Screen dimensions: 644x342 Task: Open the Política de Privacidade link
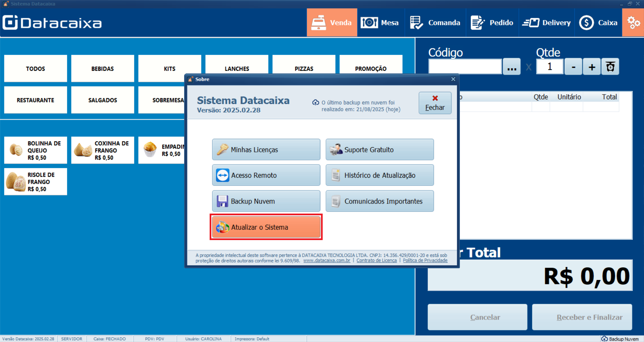tap(425, 260)
